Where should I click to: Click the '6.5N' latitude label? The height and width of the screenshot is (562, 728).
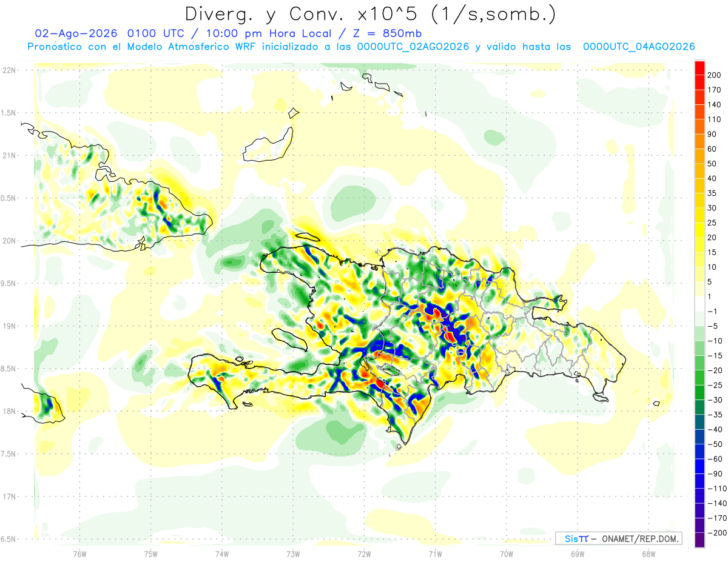[9, 539]
